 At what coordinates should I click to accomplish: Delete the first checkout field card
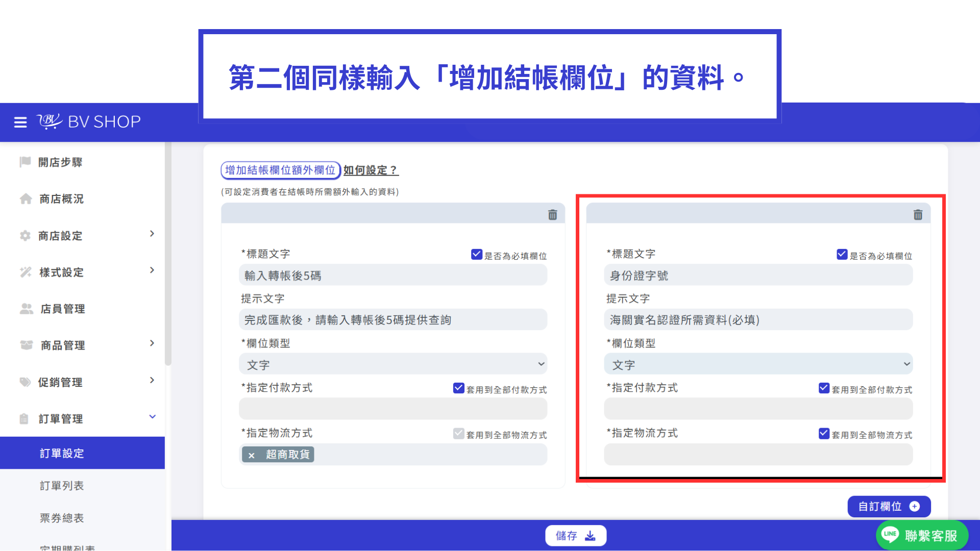[552, 215]
